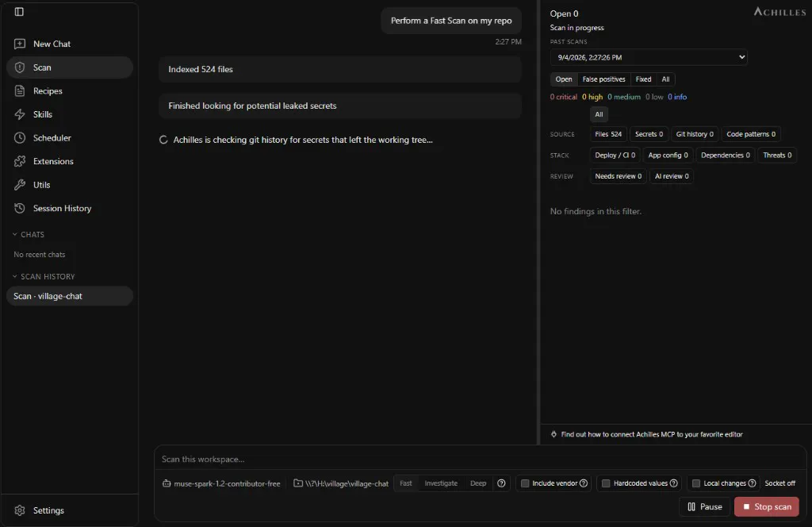The image size is (812, 527).
Task: Filter findings by Git history 0
Action: coord(695,134)
